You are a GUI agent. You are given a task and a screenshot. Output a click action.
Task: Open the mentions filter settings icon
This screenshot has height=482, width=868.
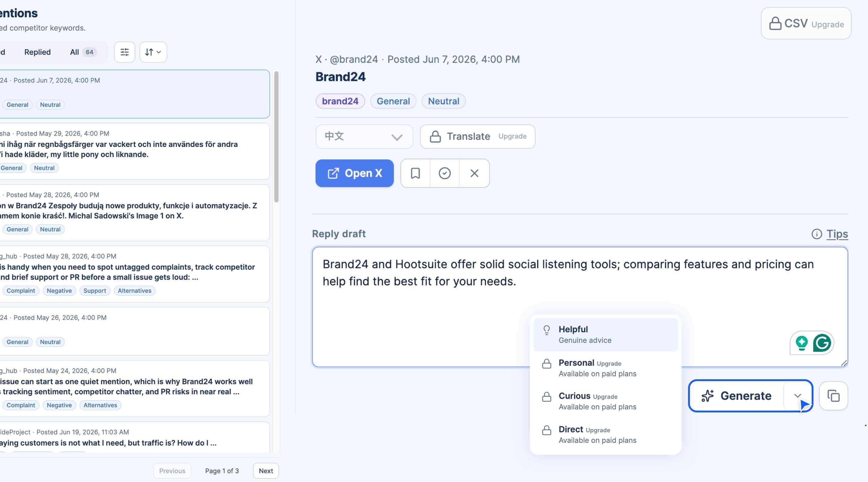click(124, 52)
